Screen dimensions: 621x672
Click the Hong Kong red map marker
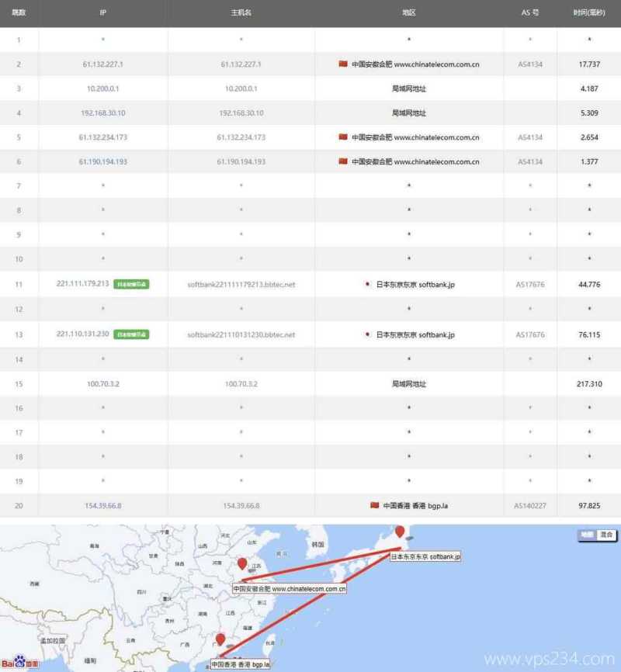[220, 639]
